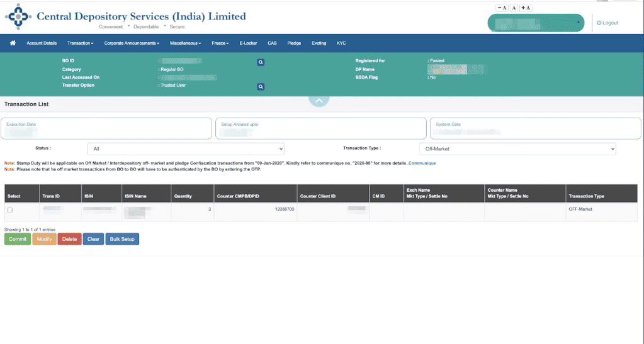This screenshot has height=344, width=644.
Task: Open the Communique link
Action: point(422,164)
